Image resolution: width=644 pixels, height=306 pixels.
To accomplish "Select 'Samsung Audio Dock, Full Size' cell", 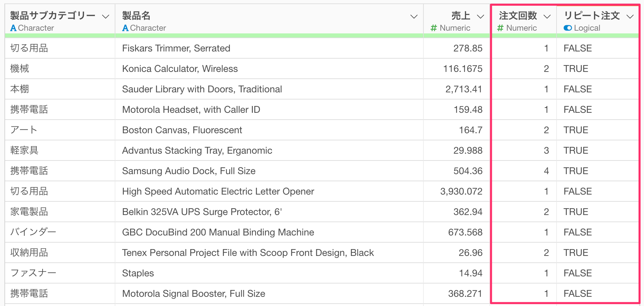I will click(269, 171).
